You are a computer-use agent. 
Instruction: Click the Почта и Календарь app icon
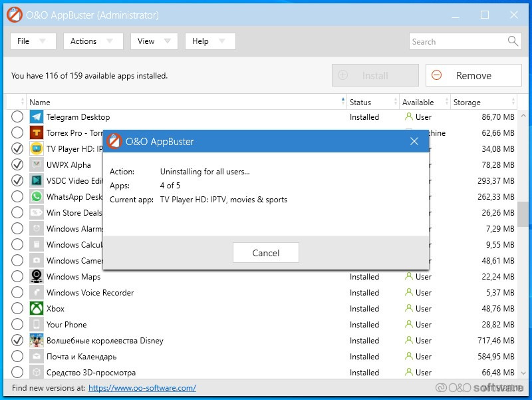pos(37,356)
